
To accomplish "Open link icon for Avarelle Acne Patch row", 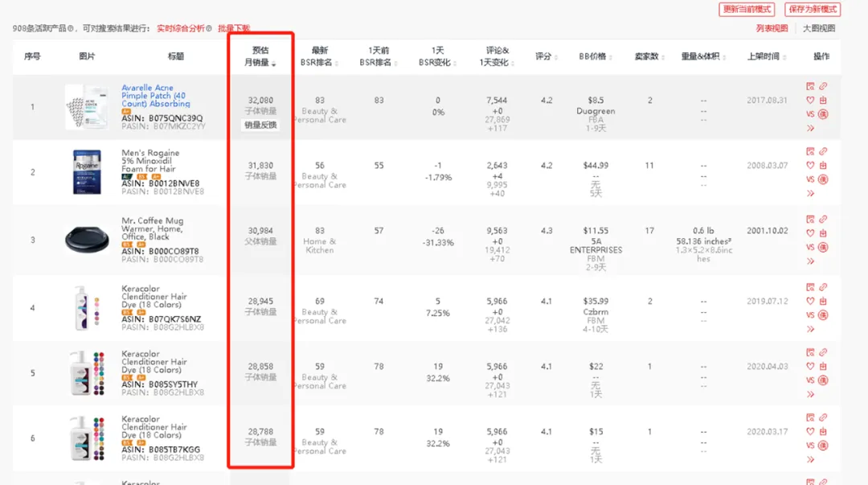I will (x=823, y=87).
